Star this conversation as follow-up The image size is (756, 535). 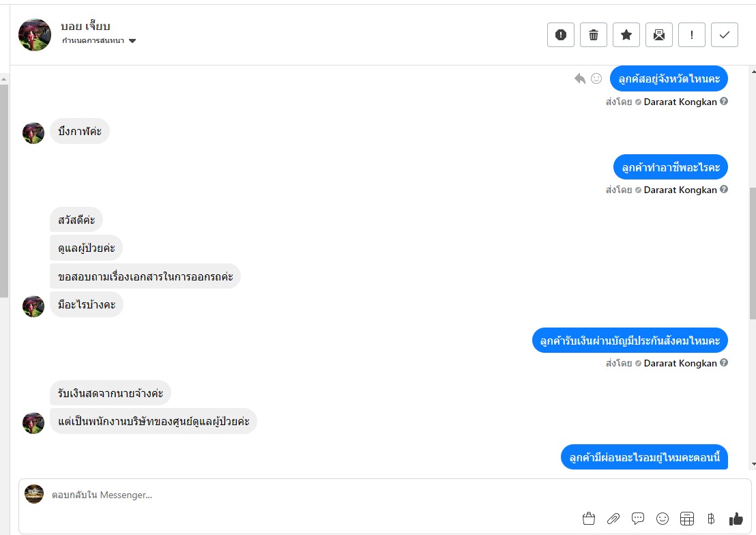pyautogui.click(x=626, y=35)
